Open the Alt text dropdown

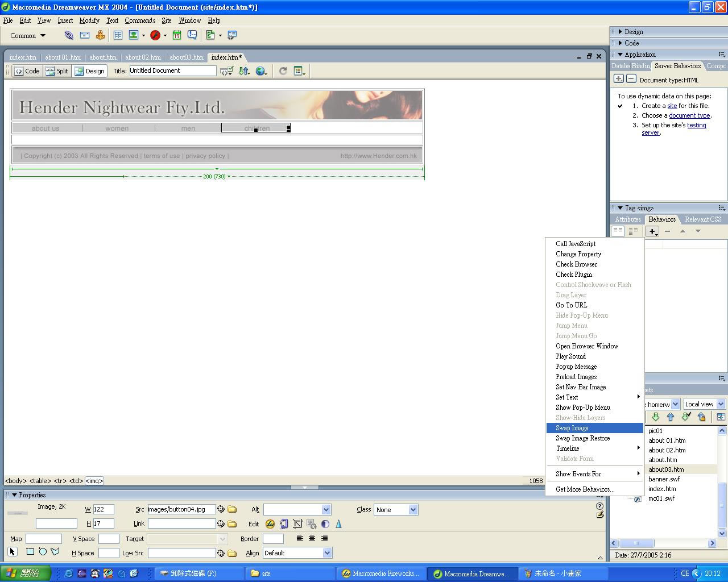pyautogui.click(x=326, y=509)
